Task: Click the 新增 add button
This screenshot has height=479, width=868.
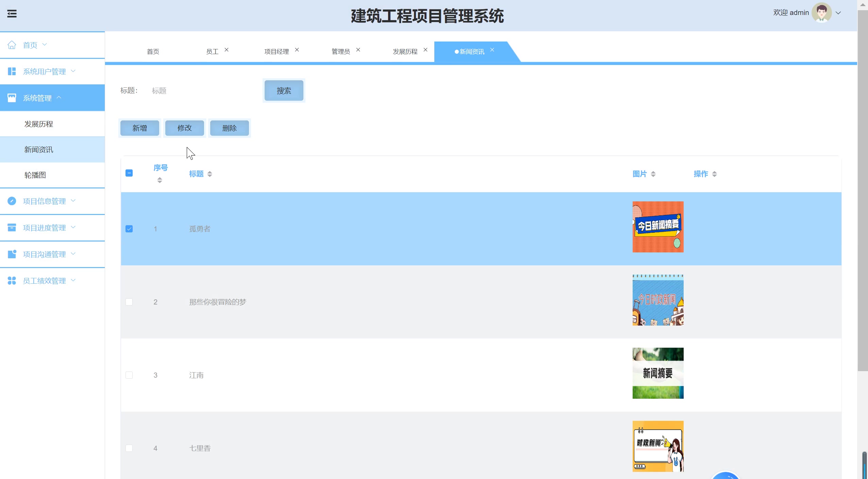Action: tap(139, 128)
